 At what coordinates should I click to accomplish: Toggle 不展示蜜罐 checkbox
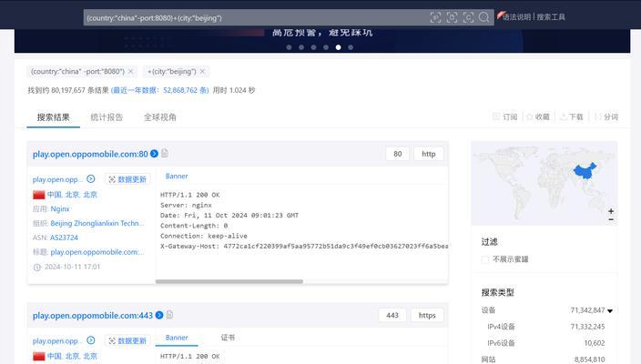(x=484, y=259)
